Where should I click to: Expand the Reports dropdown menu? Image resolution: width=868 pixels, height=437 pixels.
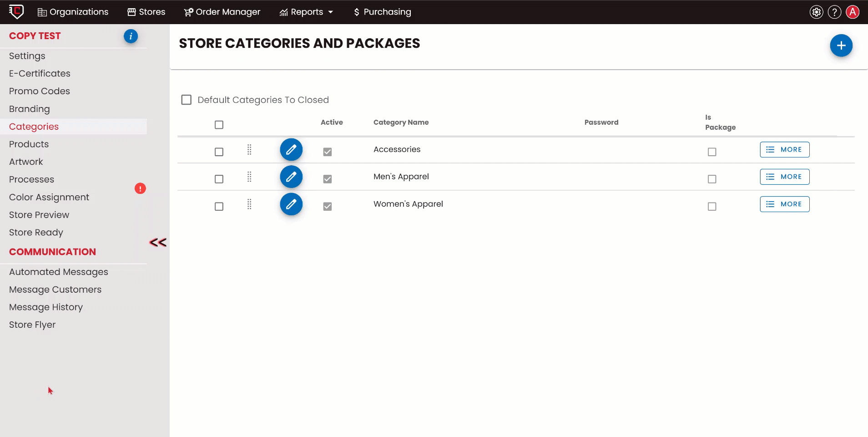pyautogui.click(x=306, y=12)
